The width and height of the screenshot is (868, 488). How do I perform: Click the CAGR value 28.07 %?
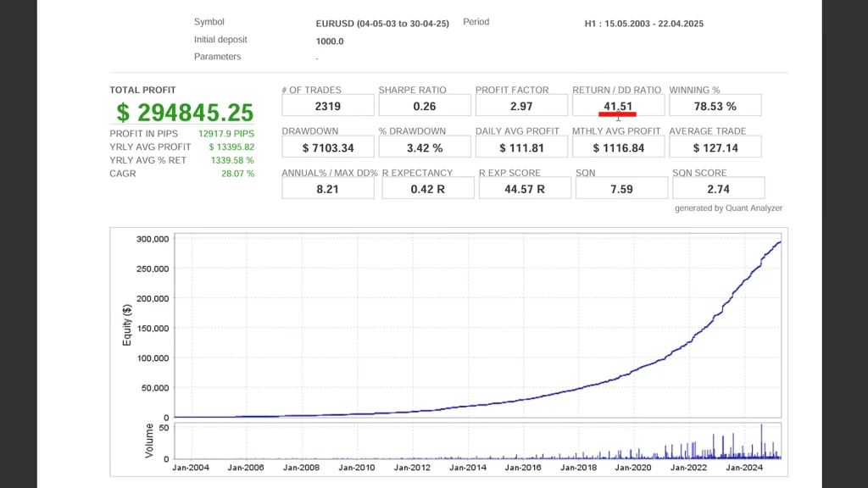237,174
